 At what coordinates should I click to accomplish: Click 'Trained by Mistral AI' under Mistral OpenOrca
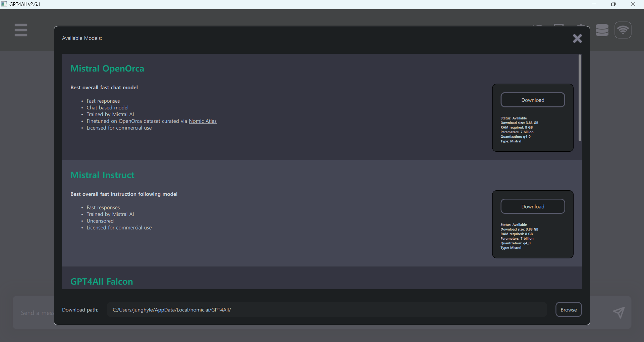click(x=110, y=114)
